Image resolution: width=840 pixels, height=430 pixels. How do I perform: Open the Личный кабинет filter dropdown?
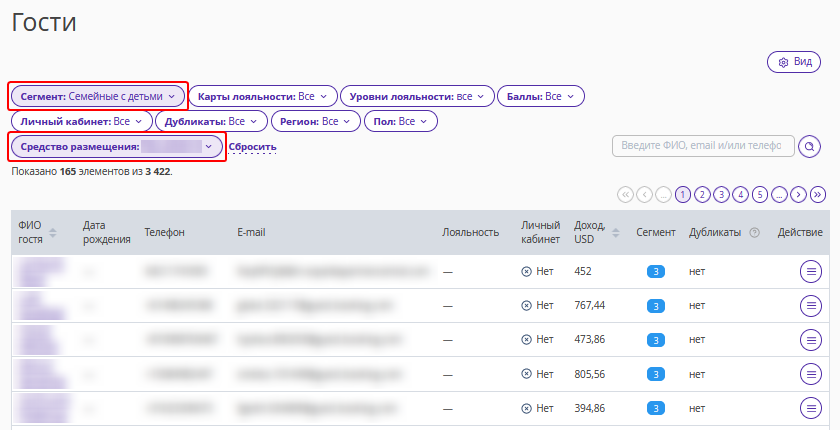pos(82,121)
